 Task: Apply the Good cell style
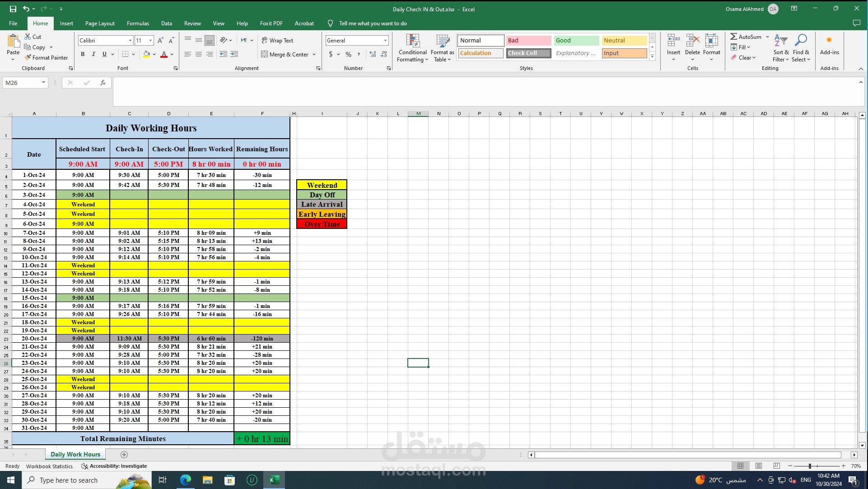coord(576,40)
